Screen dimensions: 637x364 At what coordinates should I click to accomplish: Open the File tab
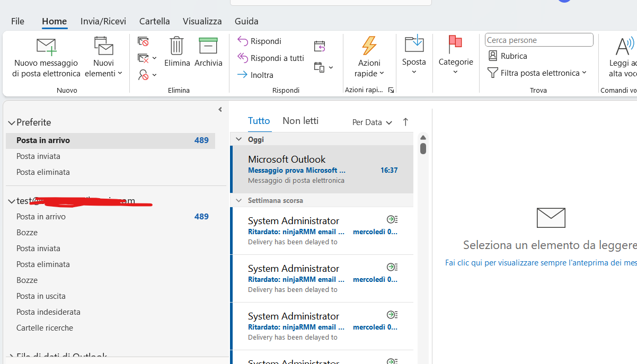(17, 21)
